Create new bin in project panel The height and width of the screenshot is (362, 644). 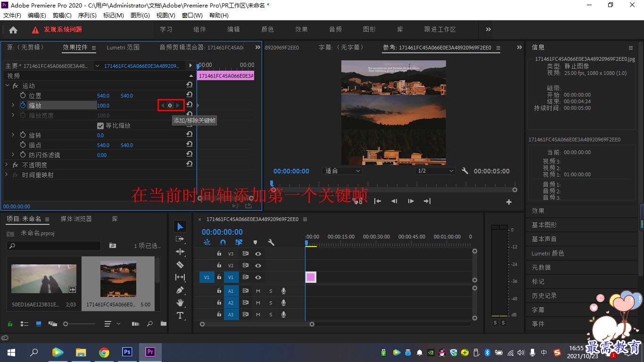pyautogui.click(x=163, y=324)
